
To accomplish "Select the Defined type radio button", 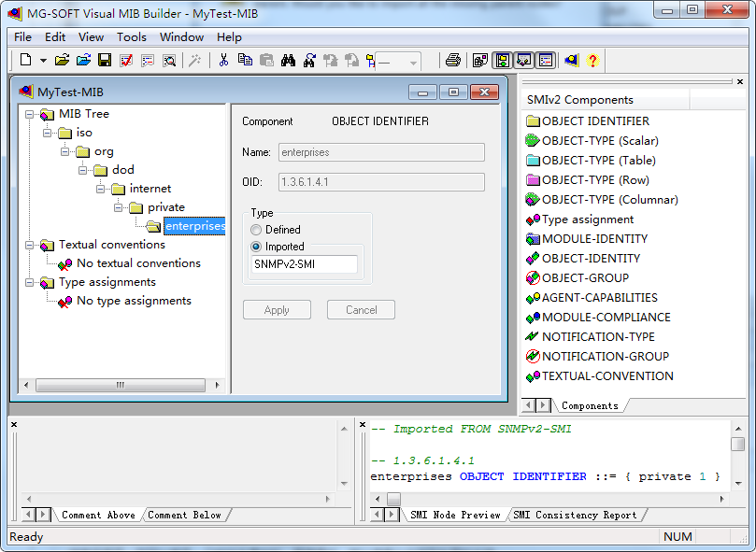I will (256, 230).
